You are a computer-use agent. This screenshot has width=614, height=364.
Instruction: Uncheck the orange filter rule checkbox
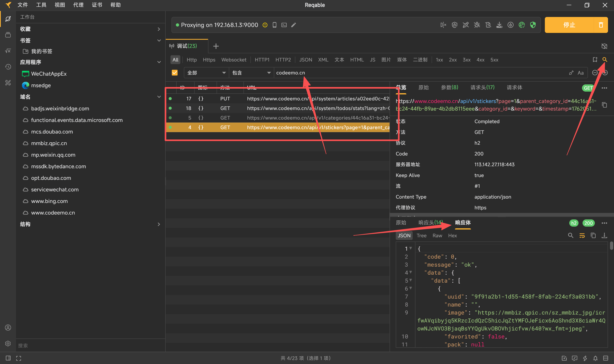(175, 73)
